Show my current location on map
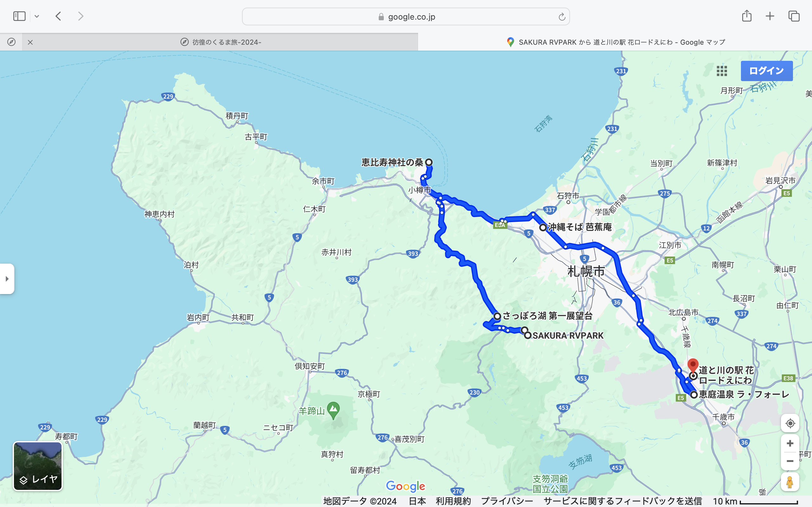Image resolution: width=812 pixels, height=507 pixels. coord(790,423)
